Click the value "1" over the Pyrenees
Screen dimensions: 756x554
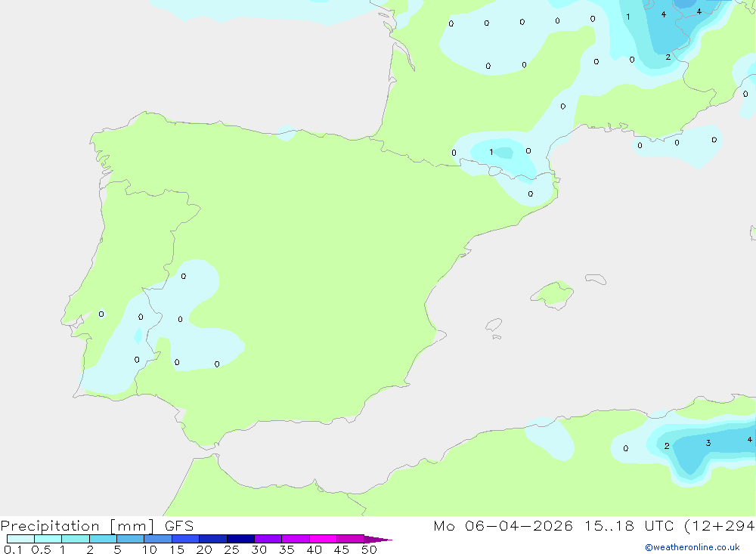(x=491, y=153)
